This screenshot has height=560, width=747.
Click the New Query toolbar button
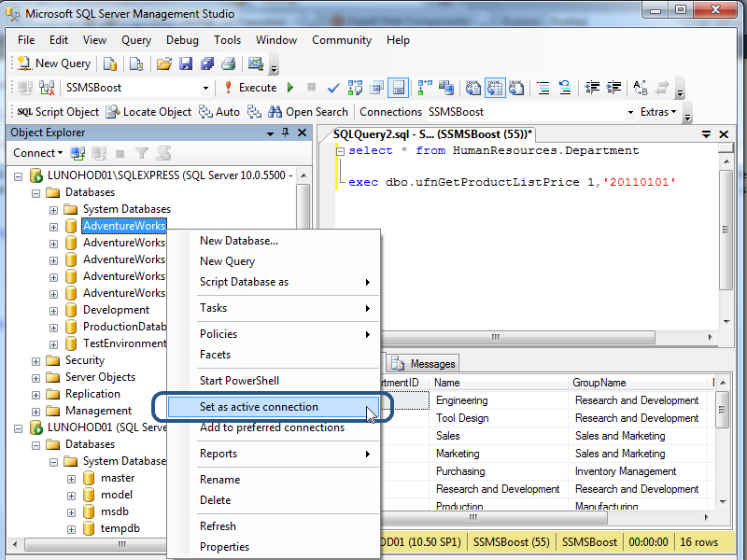click(54, 63)
